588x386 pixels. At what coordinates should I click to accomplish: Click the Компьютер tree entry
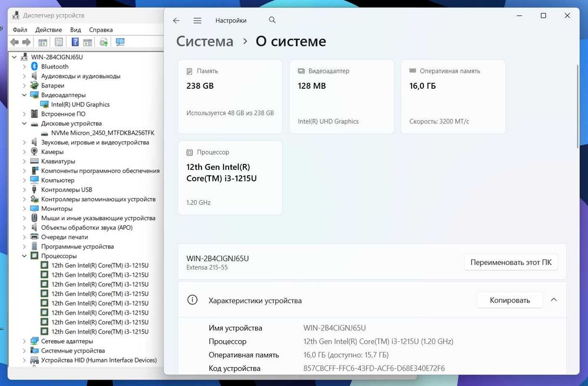tap(58, 180)
